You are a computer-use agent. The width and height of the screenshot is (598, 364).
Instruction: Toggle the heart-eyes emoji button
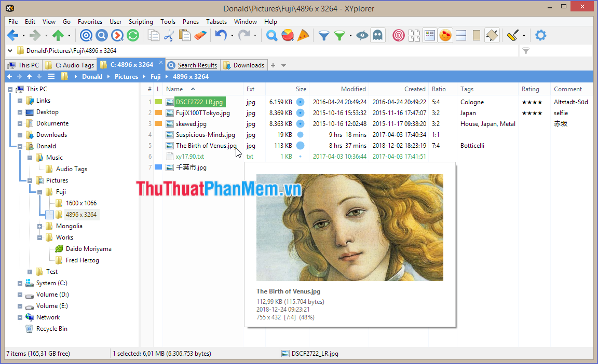coord(445,35)
